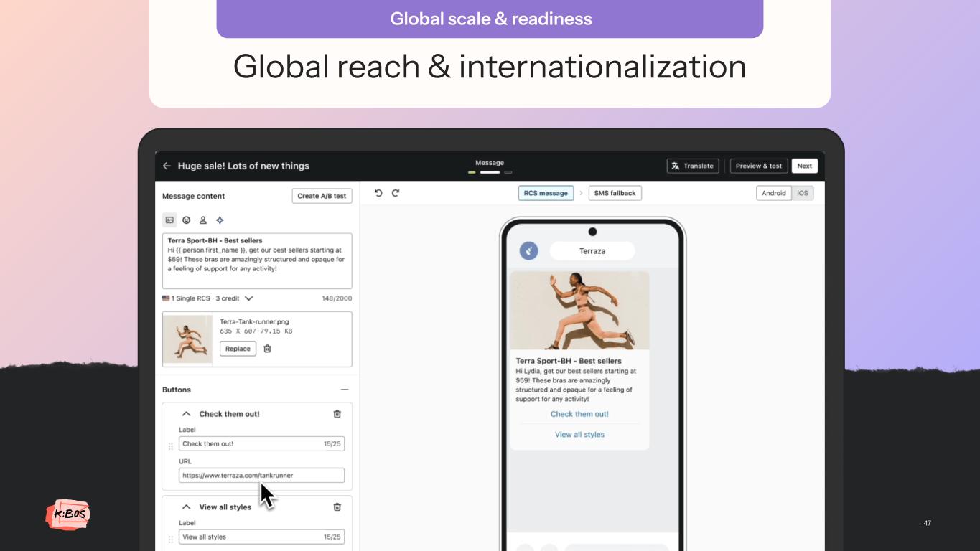The width and height of the screenshot is (980, 551).
Task: Open the Translate option
Action: point(693,166)
